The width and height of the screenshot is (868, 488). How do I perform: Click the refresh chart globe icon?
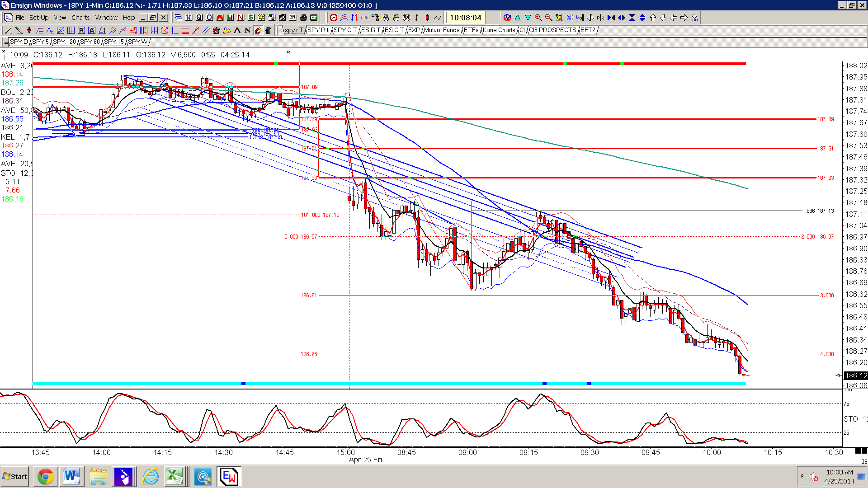click(x=507, y=18)
